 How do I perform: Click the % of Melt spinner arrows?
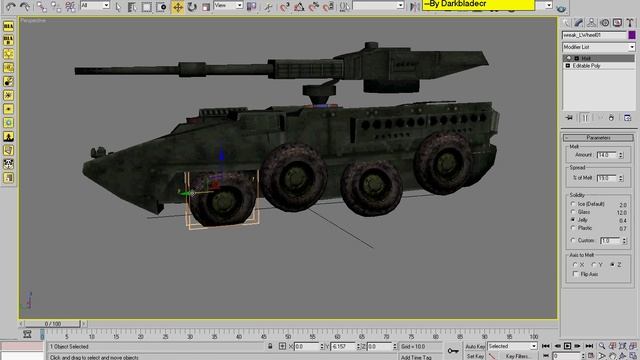(x=621, y=178)
